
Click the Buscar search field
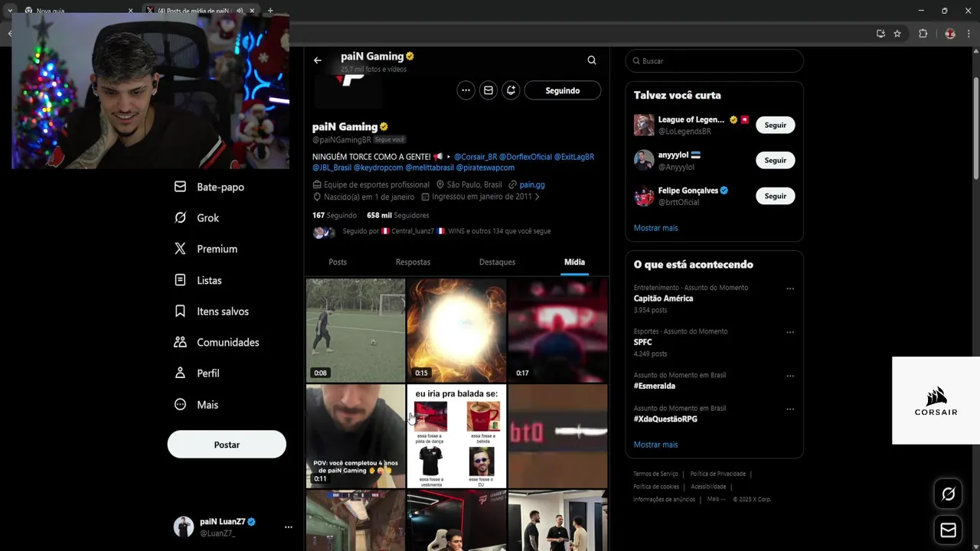pos(714,61)
